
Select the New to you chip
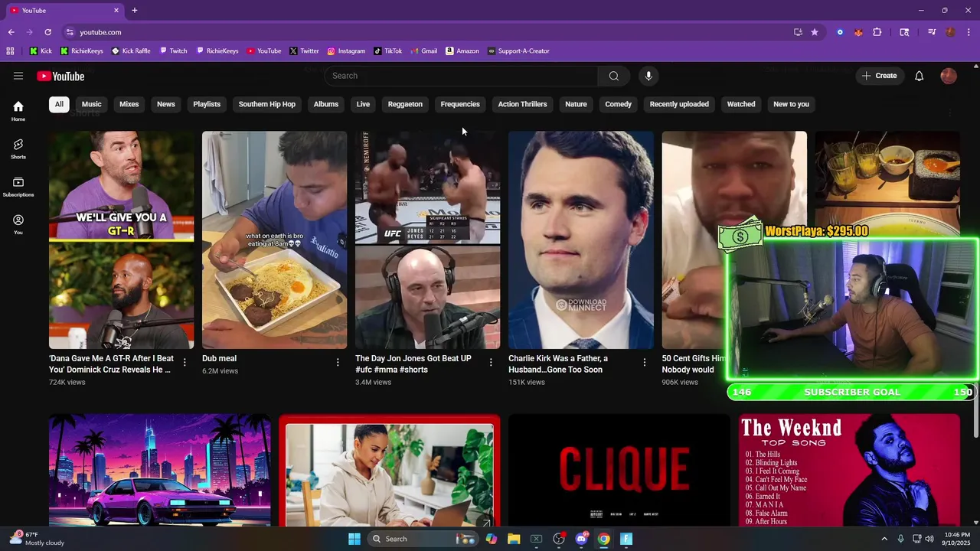coord(791,104)
